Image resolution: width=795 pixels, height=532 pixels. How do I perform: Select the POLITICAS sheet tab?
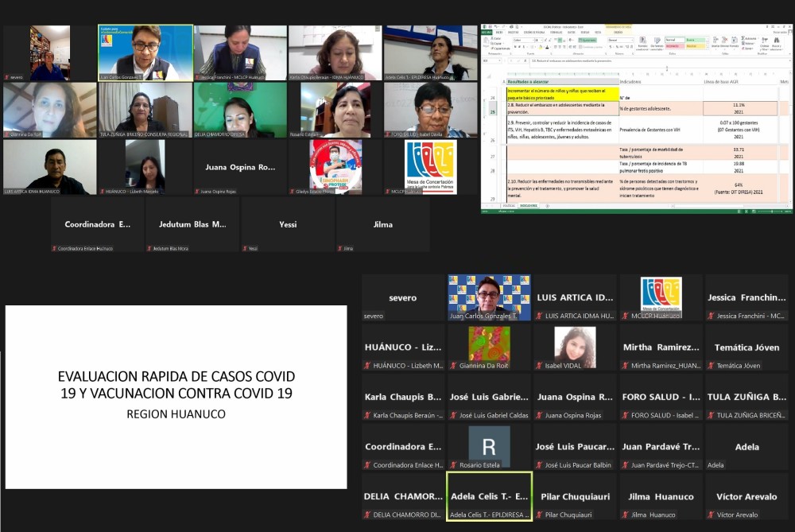click(x=509, y=205)
